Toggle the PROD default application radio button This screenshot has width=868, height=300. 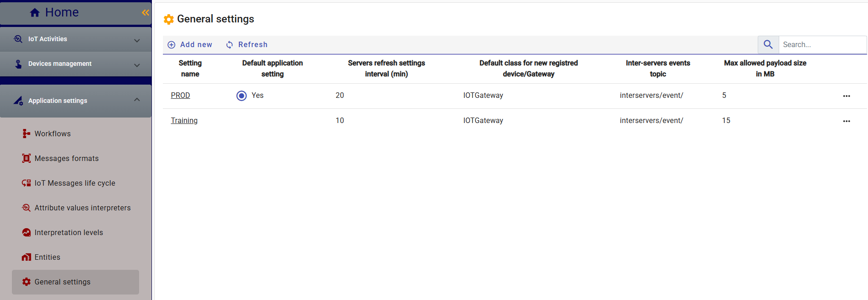(x=242, y=96)
